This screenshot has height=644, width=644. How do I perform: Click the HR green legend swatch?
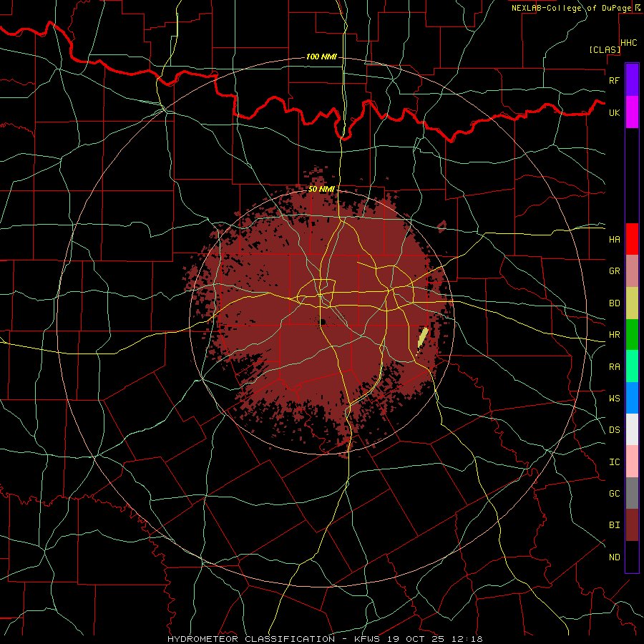[x=632, y=335]
